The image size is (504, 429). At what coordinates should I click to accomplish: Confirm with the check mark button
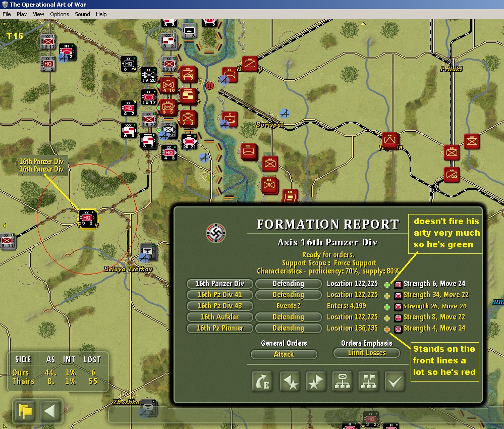tap(395, 382)
